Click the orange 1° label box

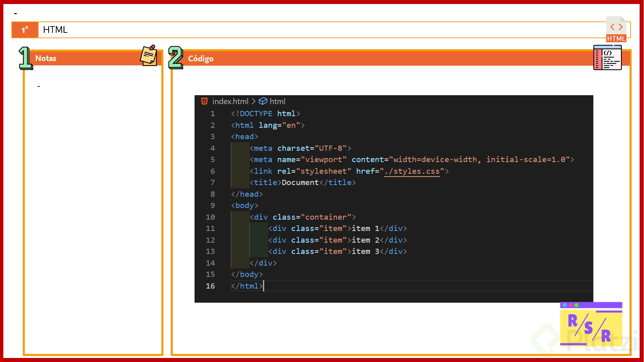coord(25,30)
